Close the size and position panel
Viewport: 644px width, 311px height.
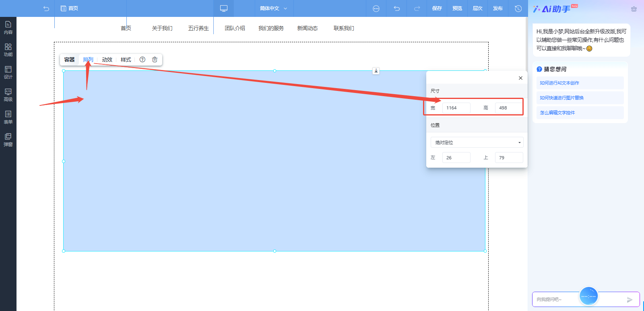click(x=520, y=78)
